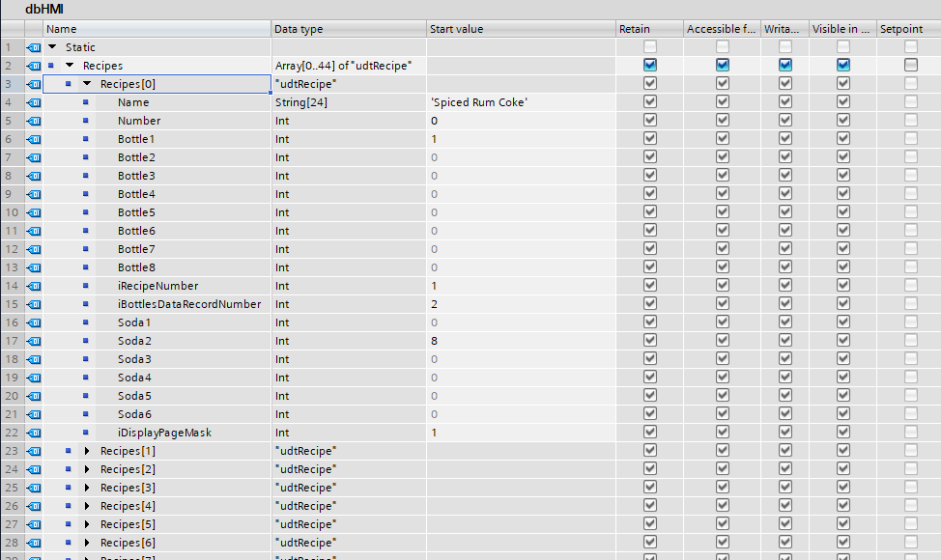Expand the Recipes[3] element
This screenshot has height=560, width=941.
(x=87, y=488)
